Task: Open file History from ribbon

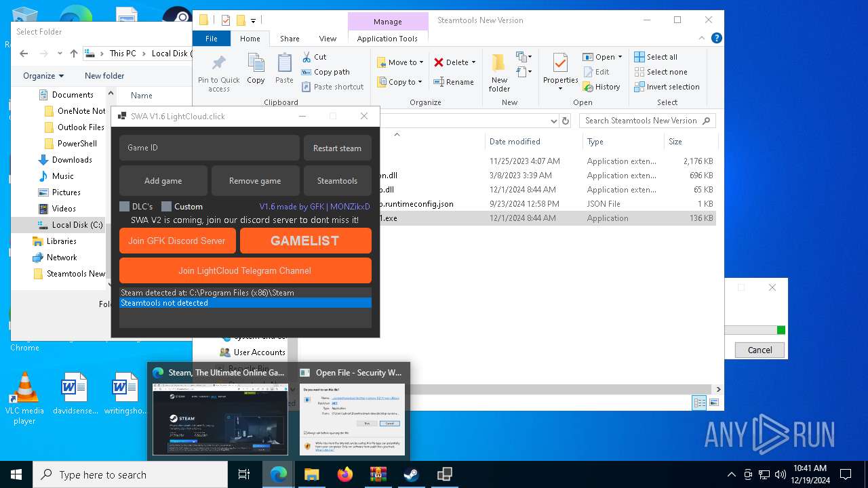Action: [601, 87]
